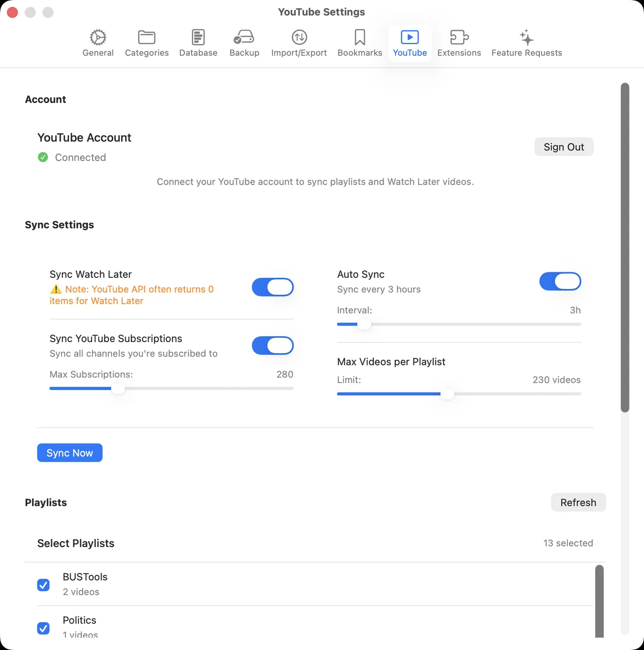Click the green Connected status icon
The image size is (644, 650).
(x=43, y=157)
